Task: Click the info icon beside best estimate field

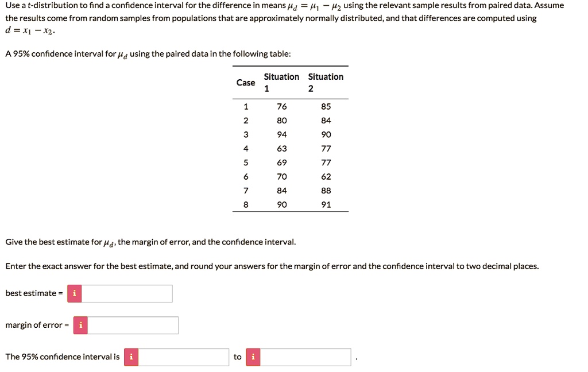Action: coord(74,293)
